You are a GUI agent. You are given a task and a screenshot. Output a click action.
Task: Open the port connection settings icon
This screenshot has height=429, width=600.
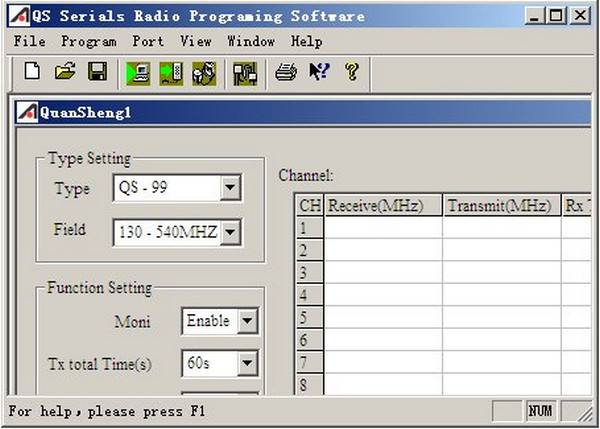tap(245, 73)
